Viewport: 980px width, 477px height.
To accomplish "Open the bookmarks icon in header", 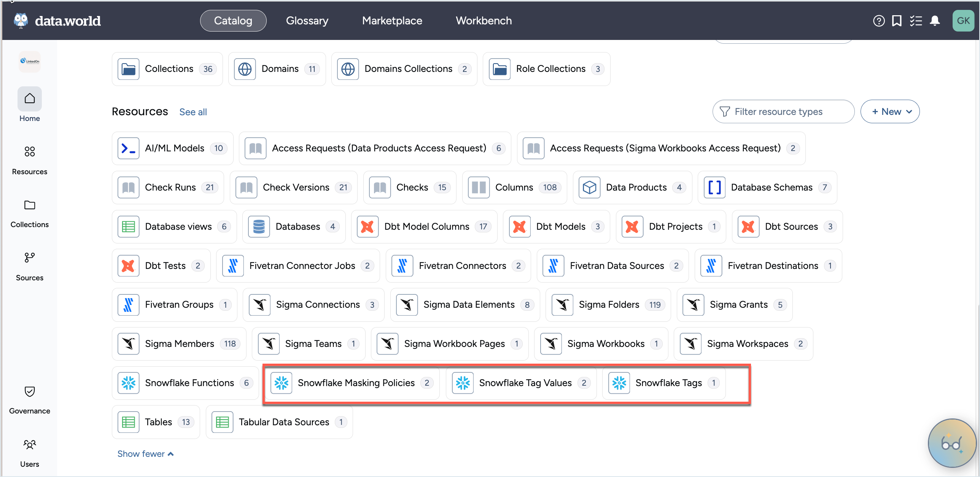I will click(897, 21).
